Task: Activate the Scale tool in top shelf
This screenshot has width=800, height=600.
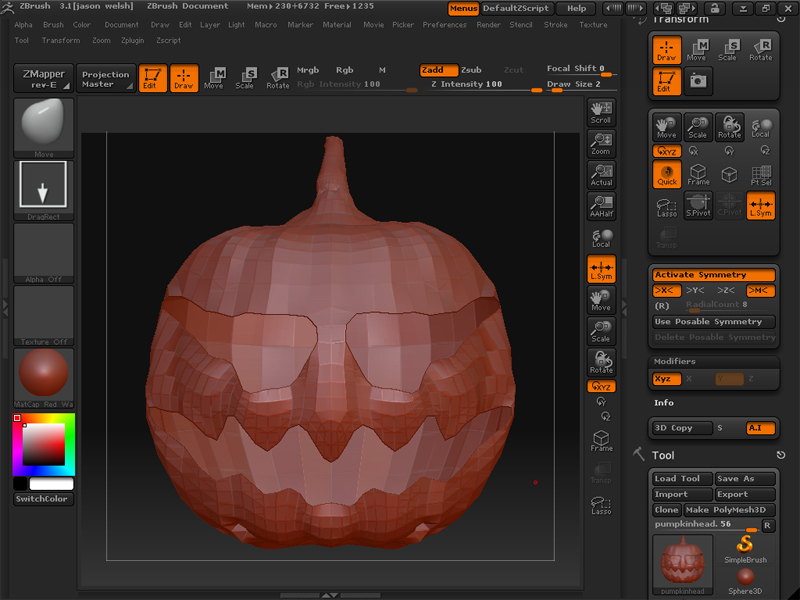Action: pyautogui.click(x=245, y=78)
